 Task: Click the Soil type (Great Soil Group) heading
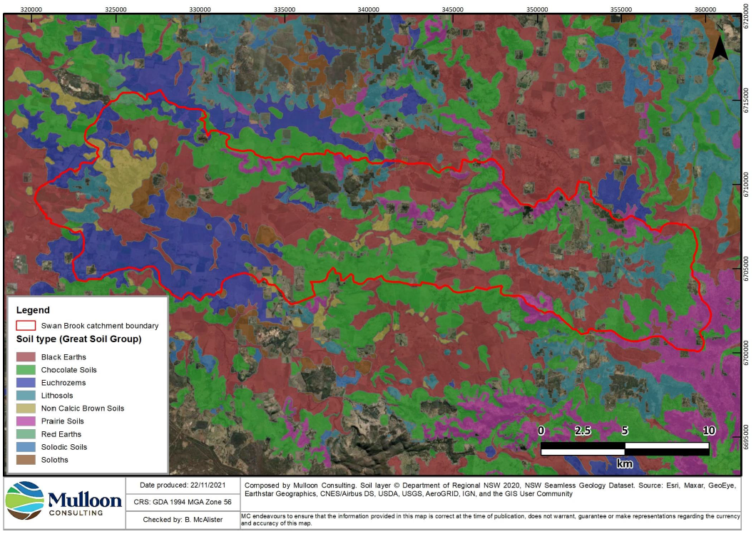coord(79,339)
